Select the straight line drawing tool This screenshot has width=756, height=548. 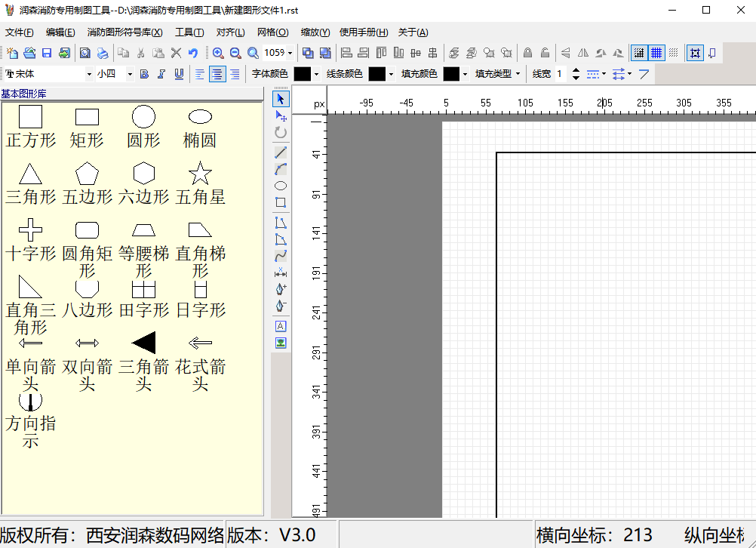pyautogui.click(x=281, y=152)
